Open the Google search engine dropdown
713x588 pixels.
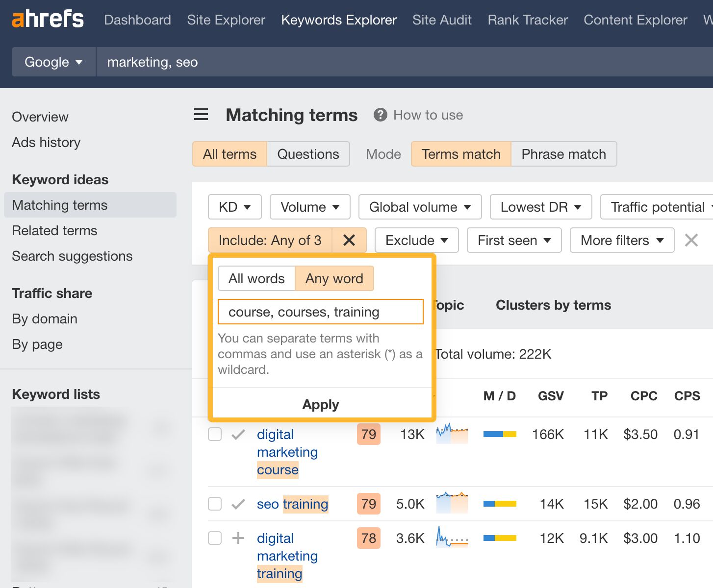click(x=53, y=62)
